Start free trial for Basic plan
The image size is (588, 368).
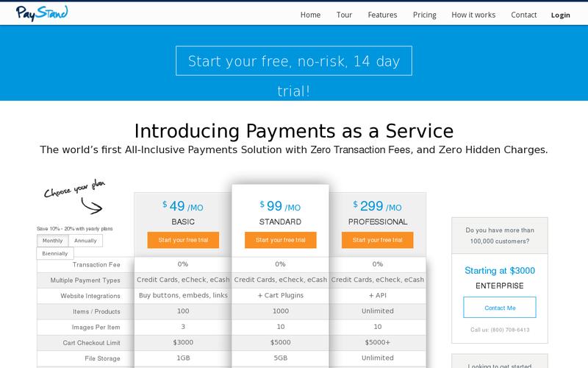(x=183, y=240)
